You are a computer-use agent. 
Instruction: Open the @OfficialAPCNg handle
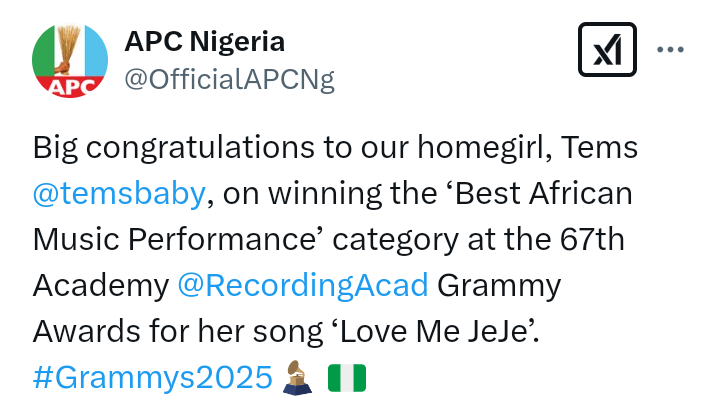pos(228,80)
